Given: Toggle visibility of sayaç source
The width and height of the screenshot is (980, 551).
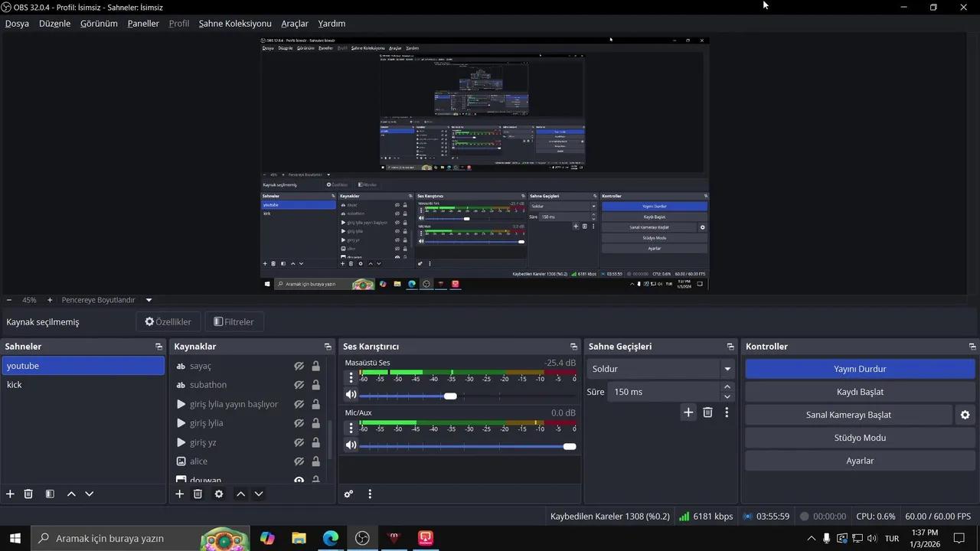Looking at the screenshot, I should [299, 366].
